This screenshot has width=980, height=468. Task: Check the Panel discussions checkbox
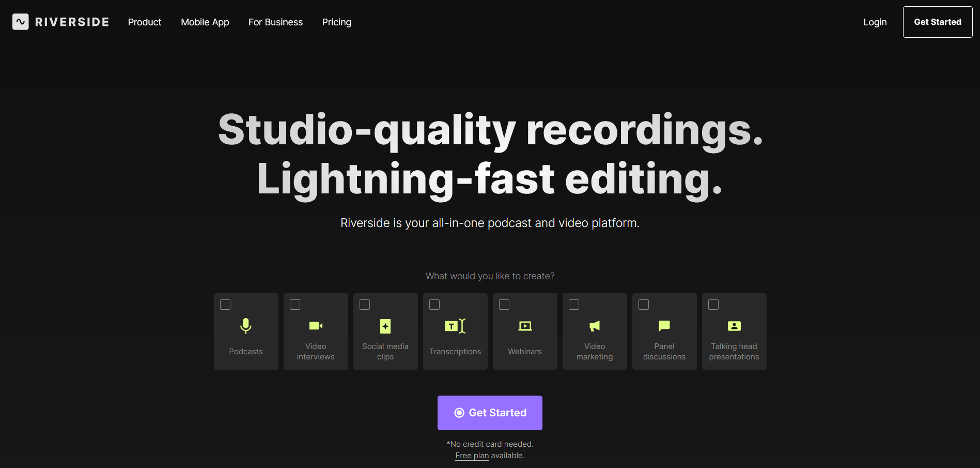pos(644,305)
